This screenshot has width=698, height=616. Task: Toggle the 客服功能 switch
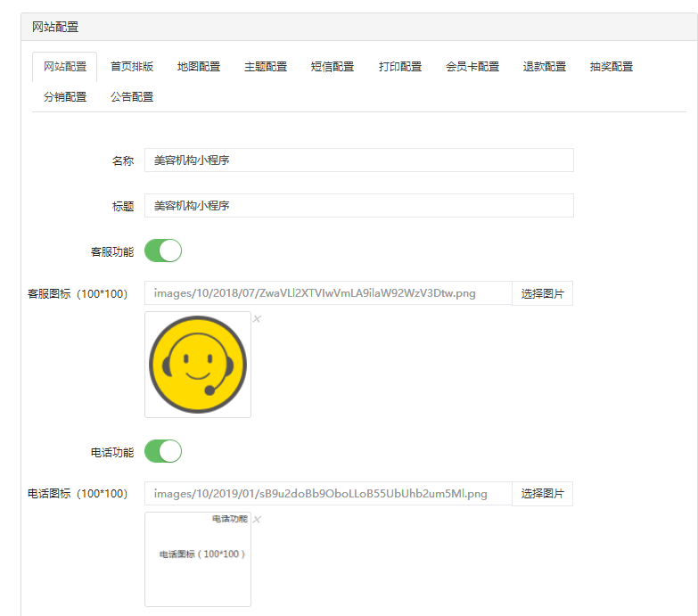(x=163, y=251)
